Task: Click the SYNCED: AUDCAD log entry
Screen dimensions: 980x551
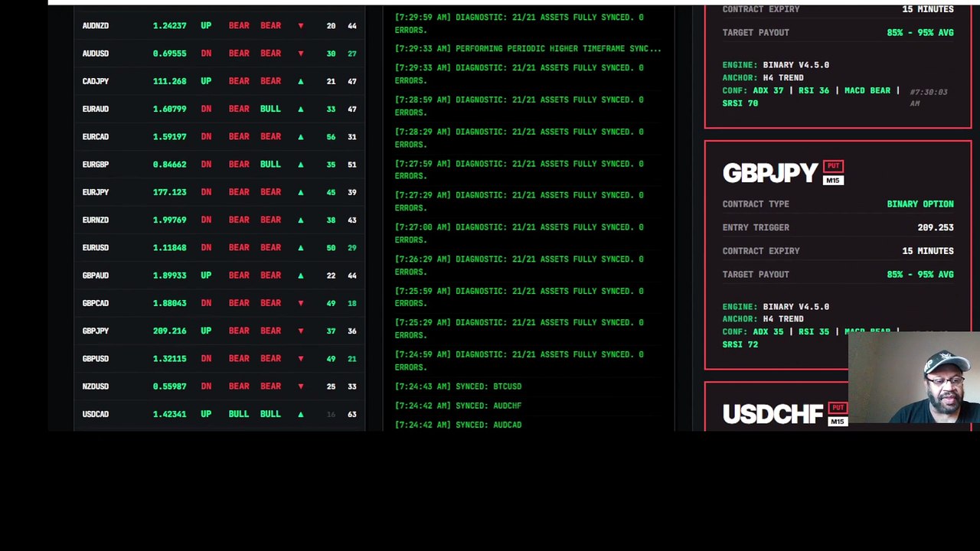Action: pos(458,425)
